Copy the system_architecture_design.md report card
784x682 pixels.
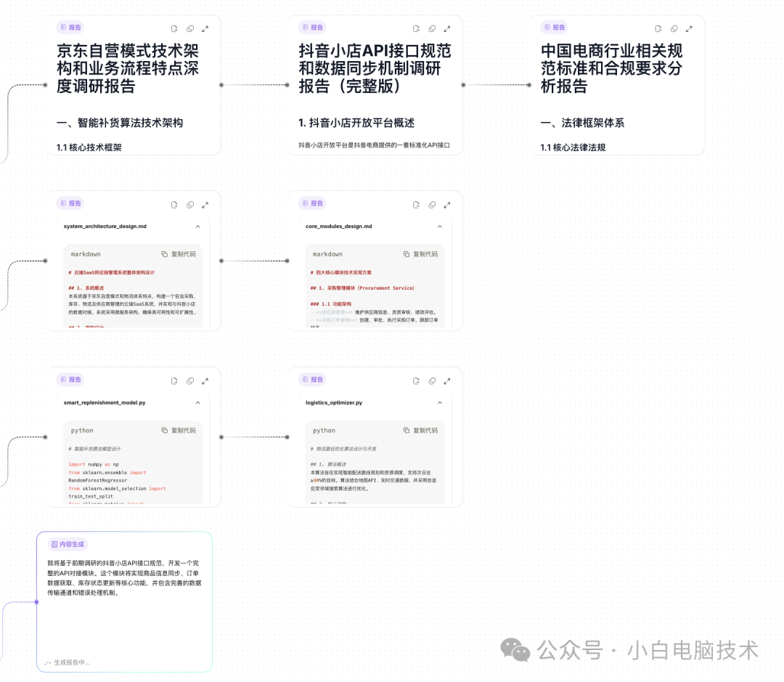190,205
